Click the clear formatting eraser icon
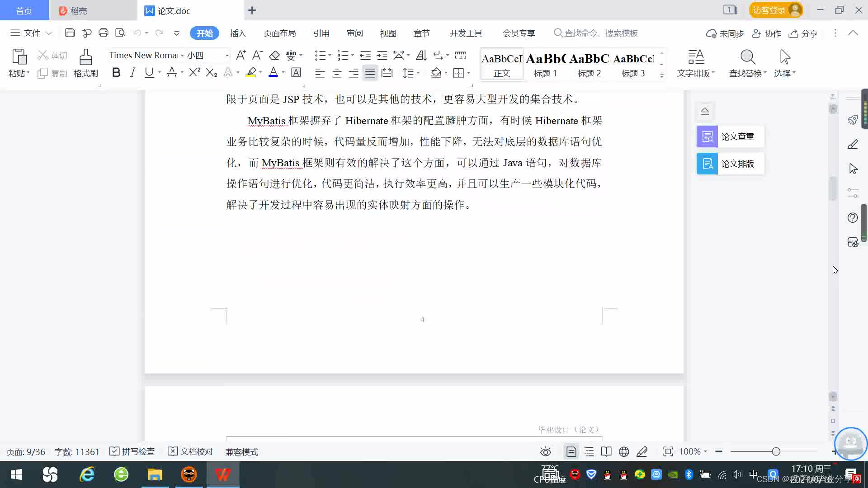This screenshot has width=868, height=488. pos(274,55)
